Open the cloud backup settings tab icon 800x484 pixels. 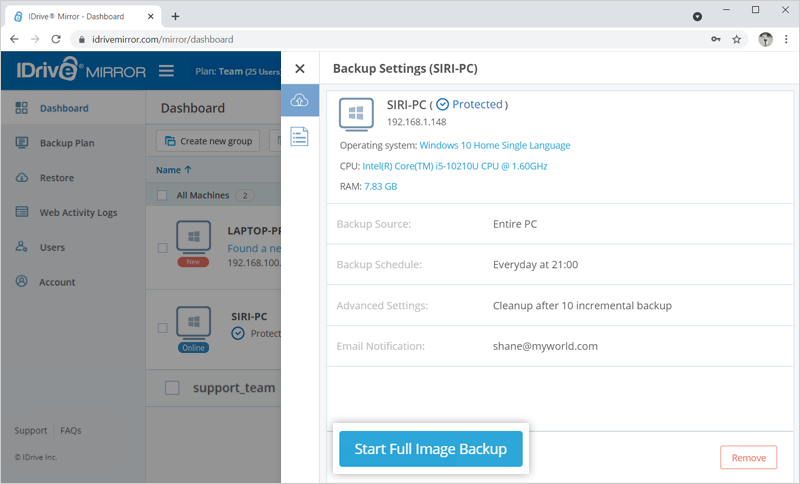pyautogui.click(x=299, y=100)
